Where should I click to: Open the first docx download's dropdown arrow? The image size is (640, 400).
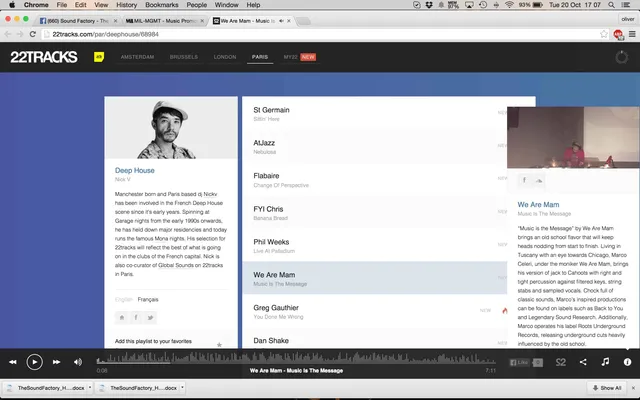click(x=90, y=388)
